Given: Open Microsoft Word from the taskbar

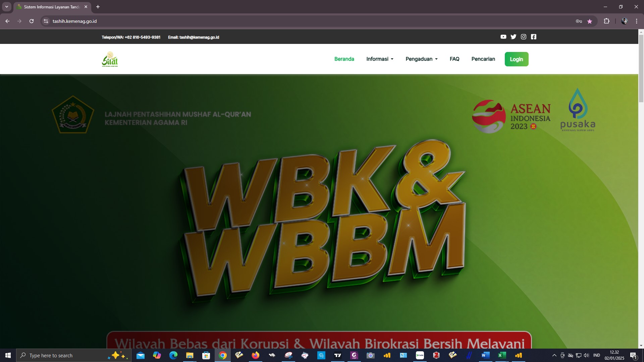Looking at the screenshot, I should tap(485, 355).
